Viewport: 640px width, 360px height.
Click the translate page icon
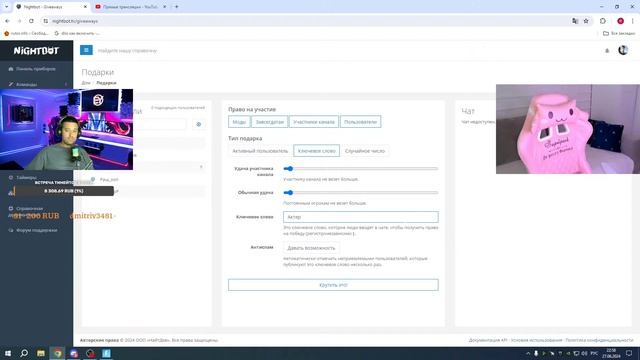[x=575, y=21]
